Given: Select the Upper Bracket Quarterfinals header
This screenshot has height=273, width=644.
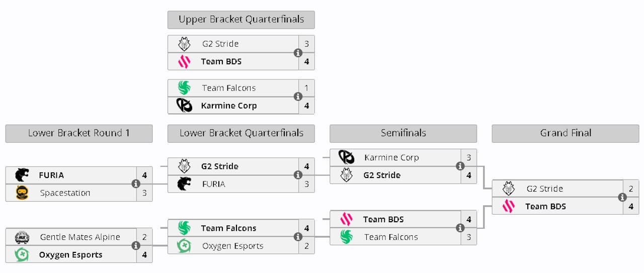Looking at the screenshot, I should point(241,20).
